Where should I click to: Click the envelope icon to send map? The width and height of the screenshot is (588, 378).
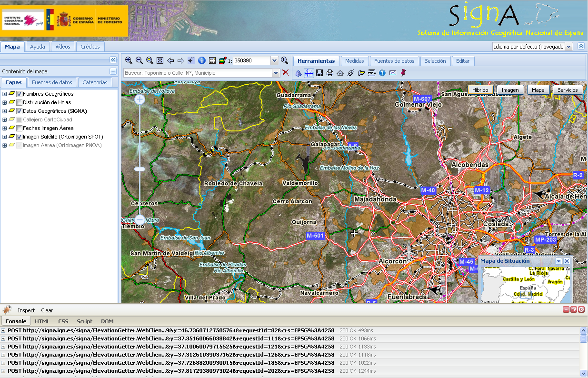click(x=393, y=73)
